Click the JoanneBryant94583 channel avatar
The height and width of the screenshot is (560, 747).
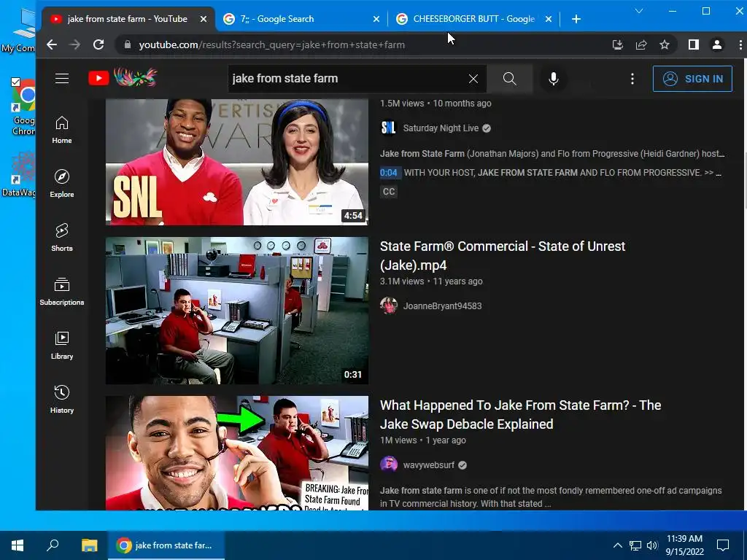coord(389,306)
